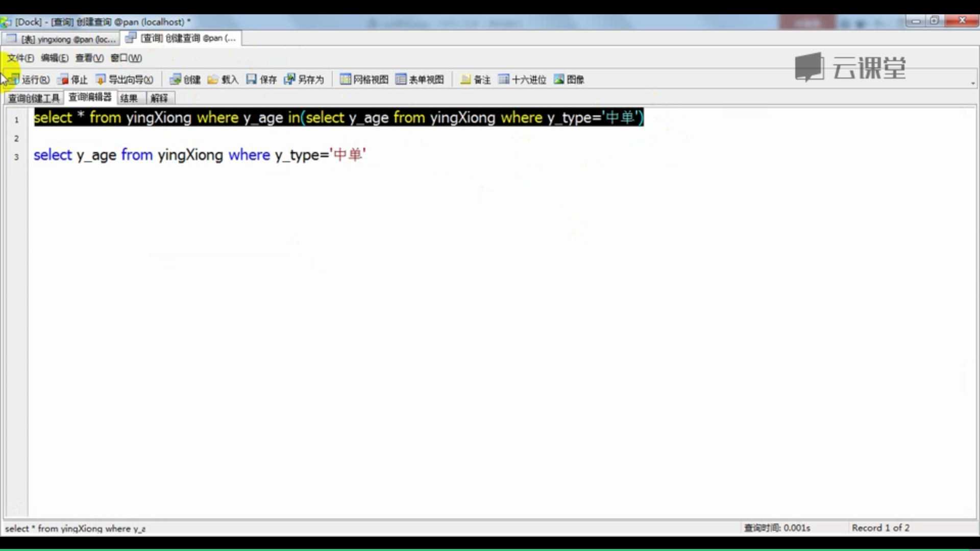Select the 创建查询 @pan query tab
Image resolution: width=980 pixels, height=551 pixels.
181,38
